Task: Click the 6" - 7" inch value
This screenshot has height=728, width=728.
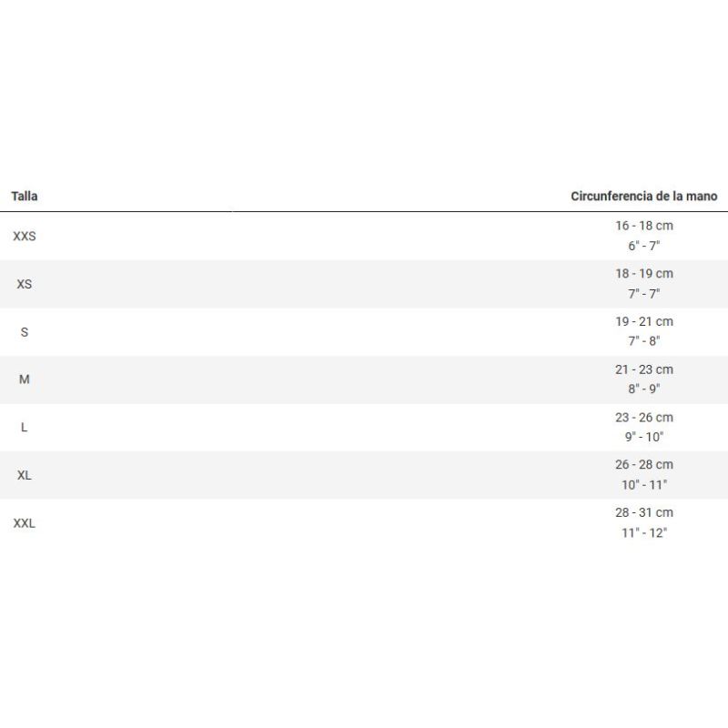Action: pyautogui.click(x=644, y=246)
